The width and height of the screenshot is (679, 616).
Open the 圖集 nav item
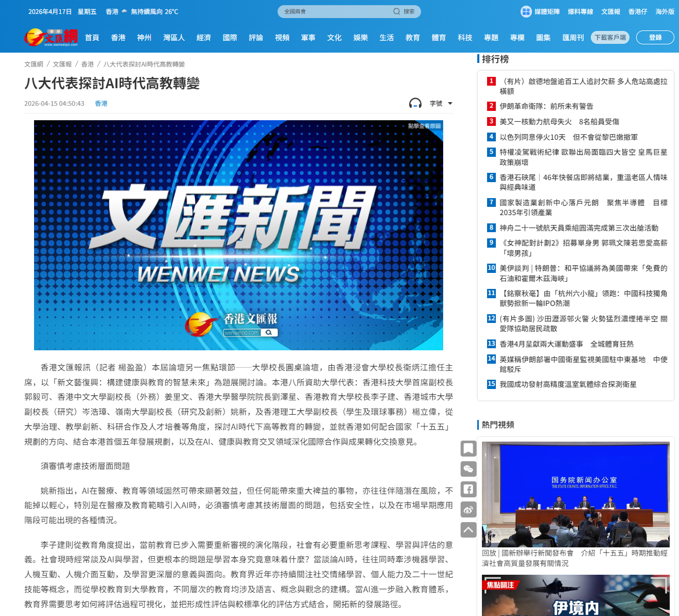[x=543, y=38]
